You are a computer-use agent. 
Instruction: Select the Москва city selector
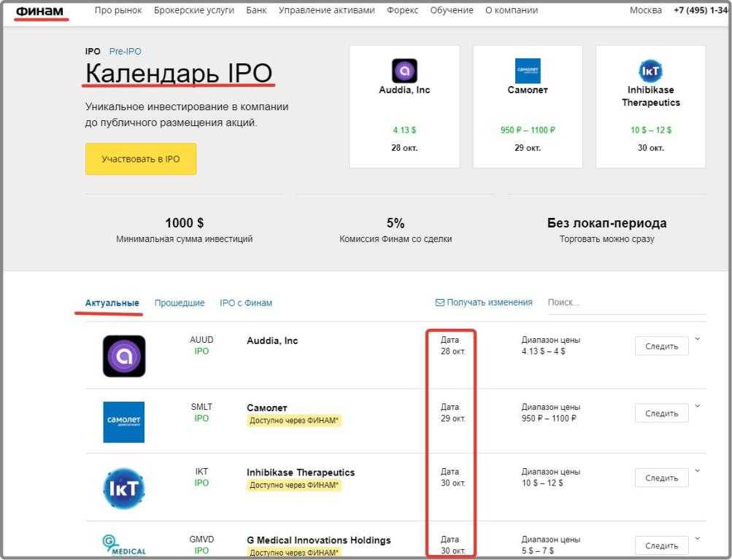646,10
